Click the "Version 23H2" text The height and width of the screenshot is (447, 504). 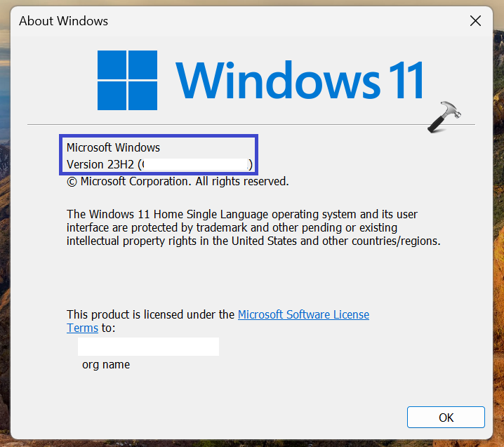[100, 164]
